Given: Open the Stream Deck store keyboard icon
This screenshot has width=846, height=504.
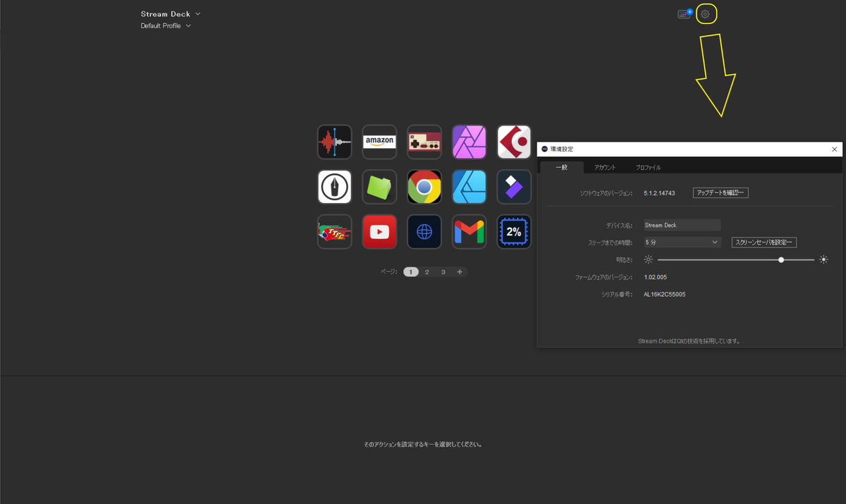Looking at the screenshot, I should [x=685, y=14].
